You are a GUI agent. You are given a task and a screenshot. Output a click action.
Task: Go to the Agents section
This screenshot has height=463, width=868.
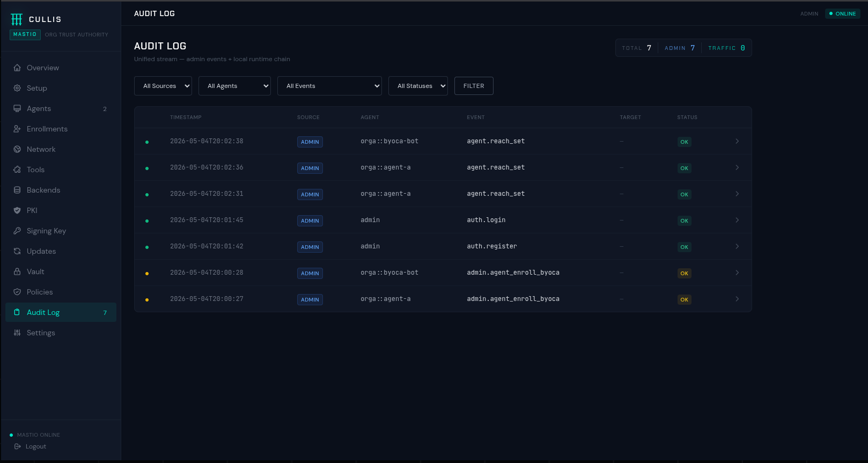pos(61,108)
